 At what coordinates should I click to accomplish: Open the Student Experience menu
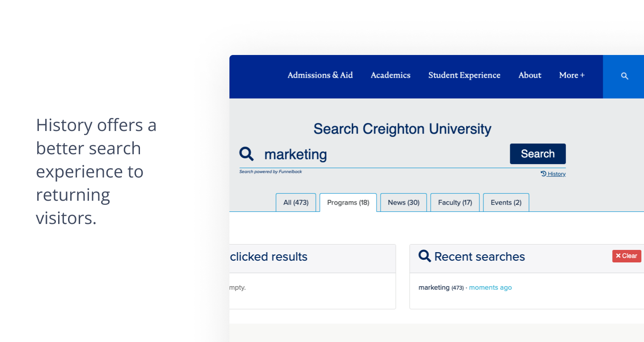464,75
